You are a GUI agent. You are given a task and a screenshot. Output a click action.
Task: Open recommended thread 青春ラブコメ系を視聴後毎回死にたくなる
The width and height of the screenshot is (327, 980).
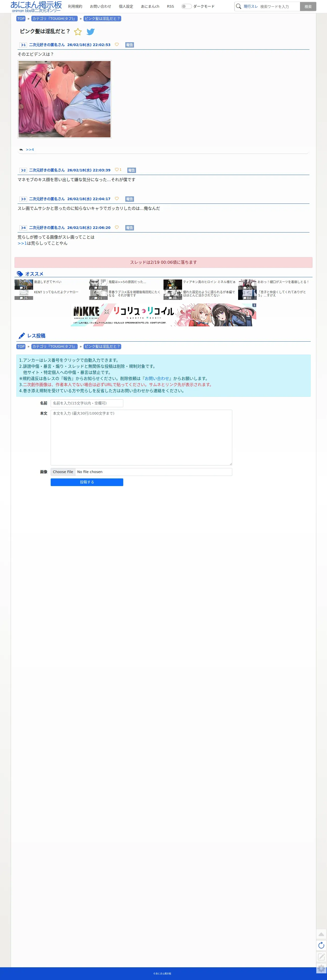click(x=134, y=294)
